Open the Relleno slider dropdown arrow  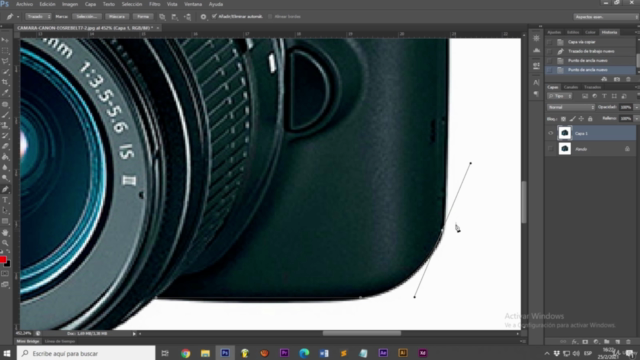click(x=637, y=119)
